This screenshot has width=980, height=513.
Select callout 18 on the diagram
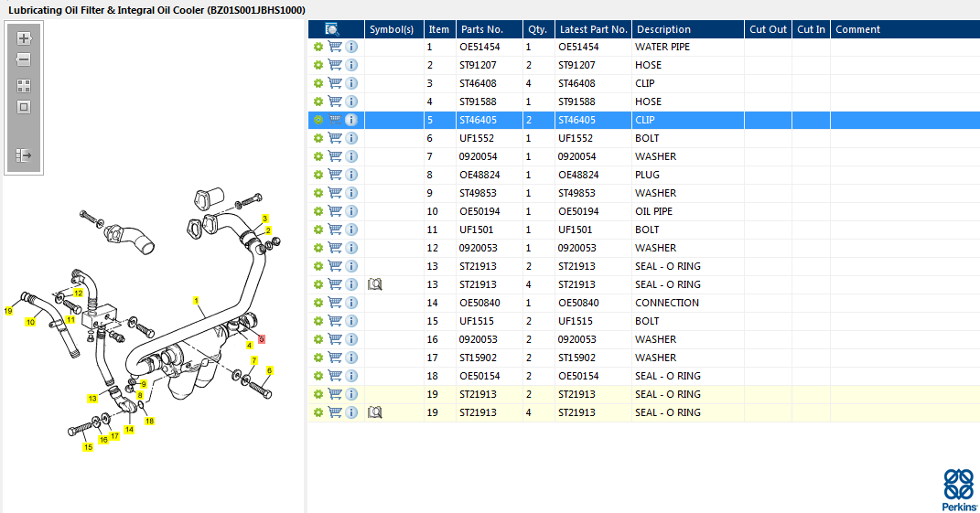pos(149,422)
